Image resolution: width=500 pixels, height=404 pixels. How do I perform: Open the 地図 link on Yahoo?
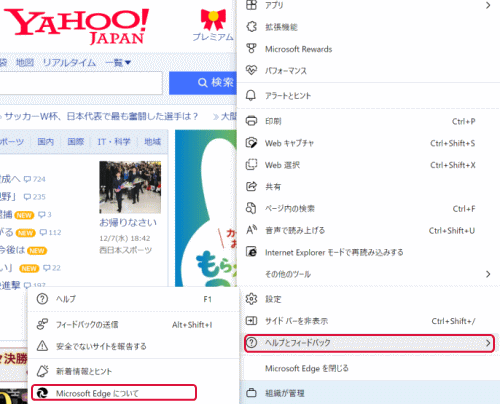pyautogui.click(x=25, y=62)
